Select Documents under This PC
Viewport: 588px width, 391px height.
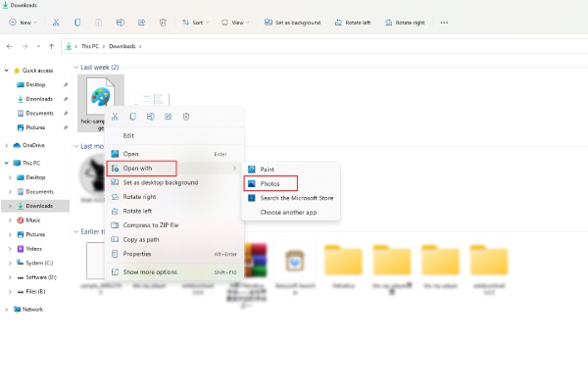39,191
